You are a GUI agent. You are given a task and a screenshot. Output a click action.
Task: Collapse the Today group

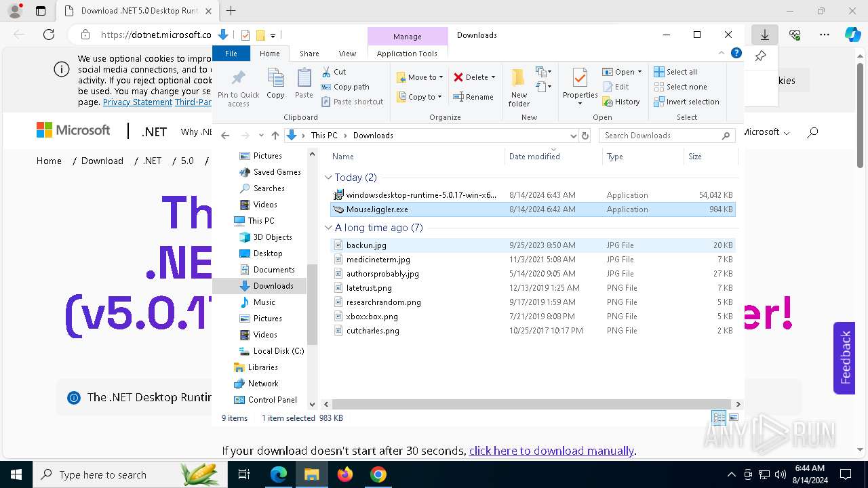[x=328, y=178]
